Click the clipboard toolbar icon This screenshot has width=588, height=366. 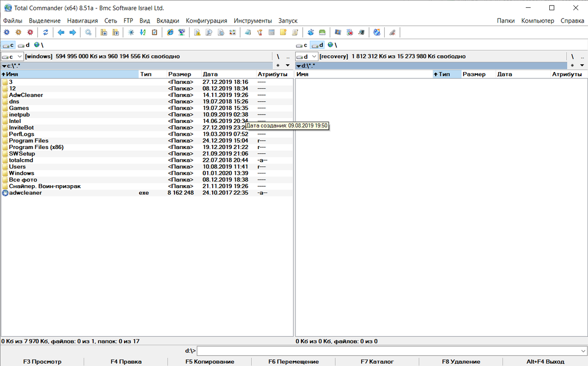tap(154, 32)
